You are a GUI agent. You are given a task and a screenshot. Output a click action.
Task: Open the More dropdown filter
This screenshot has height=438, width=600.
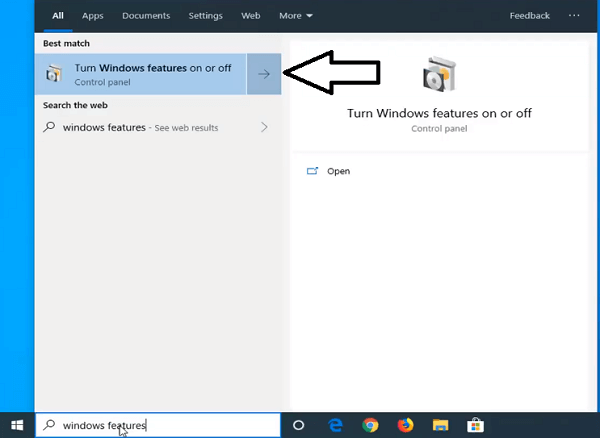(x=296, y=16)
